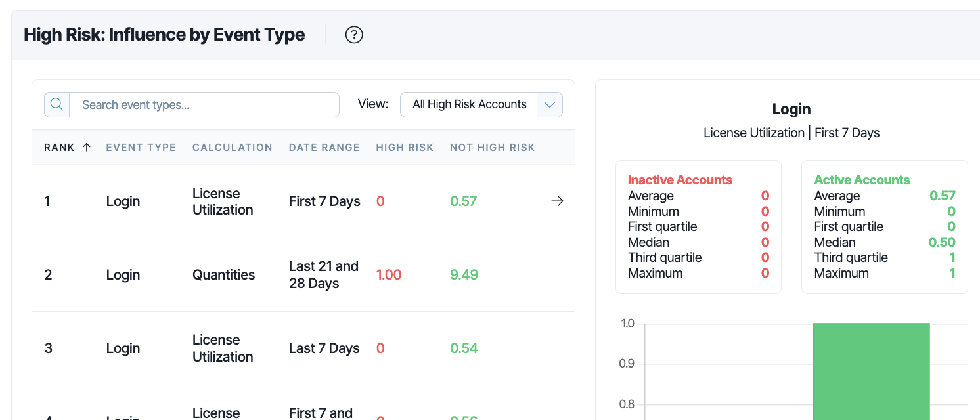
Task: Focus the Search event types field
Action: click(x=204, y=104)
